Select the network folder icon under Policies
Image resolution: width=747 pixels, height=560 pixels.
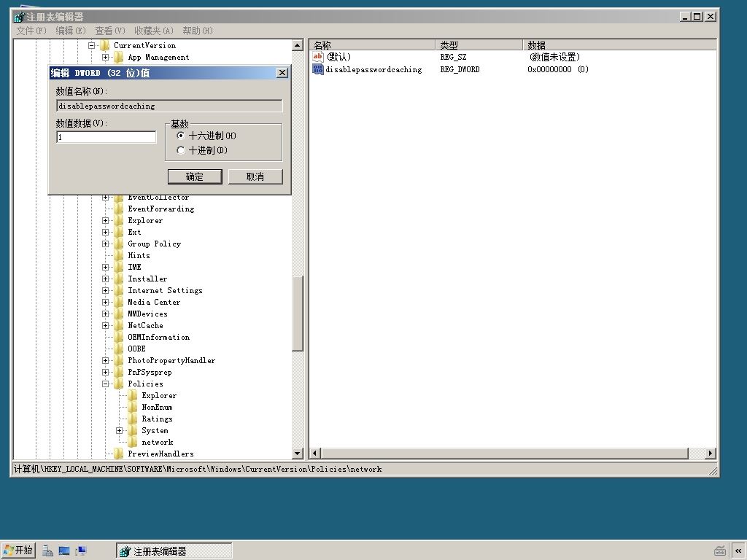(x=133, y=442)
